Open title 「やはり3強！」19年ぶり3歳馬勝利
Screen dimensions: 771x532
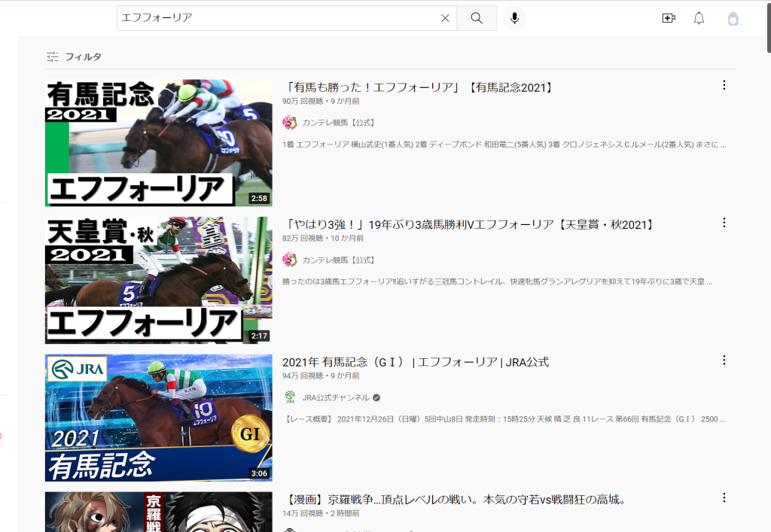click(x=470, y=225)
